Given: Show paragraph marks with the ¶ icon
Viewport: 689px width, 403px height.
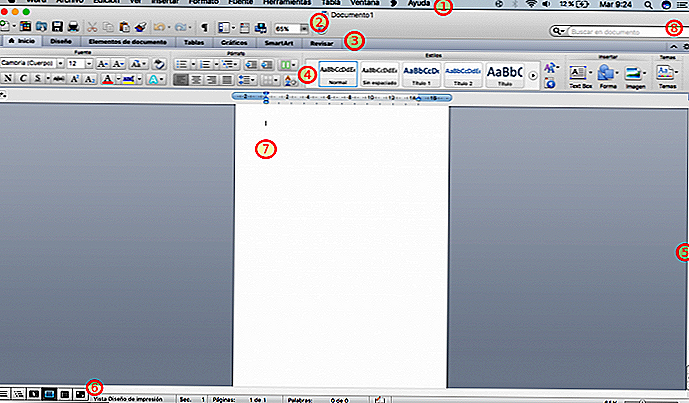Looking at the screenshot, I should click(x=205, y=26).
